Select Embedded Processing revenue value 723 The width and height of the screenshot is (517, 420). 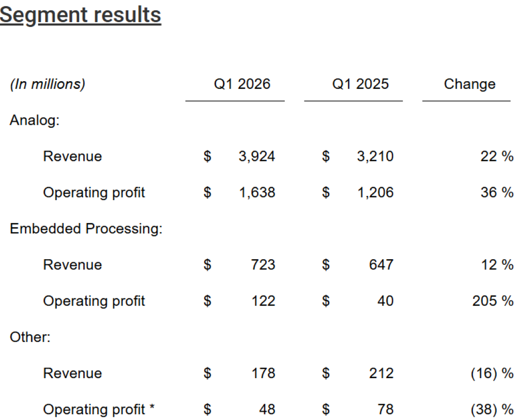tap(264, 265)
